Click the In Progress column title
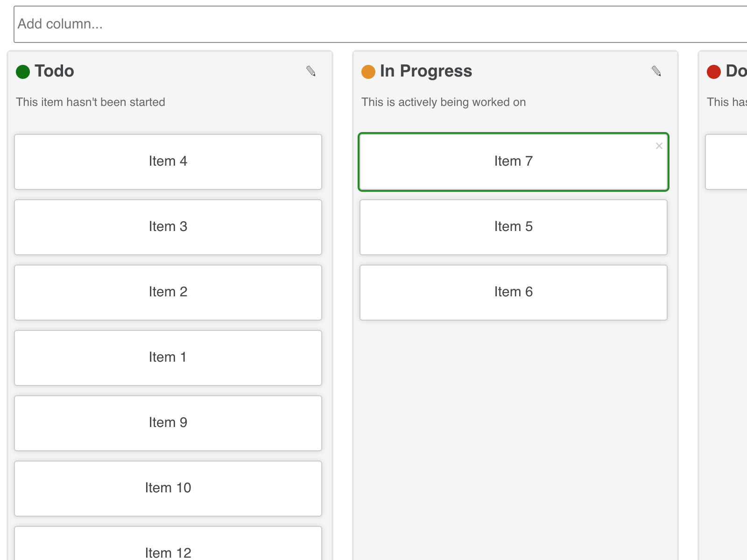Screen dimensions: 747x560 (x=426, y=71)
